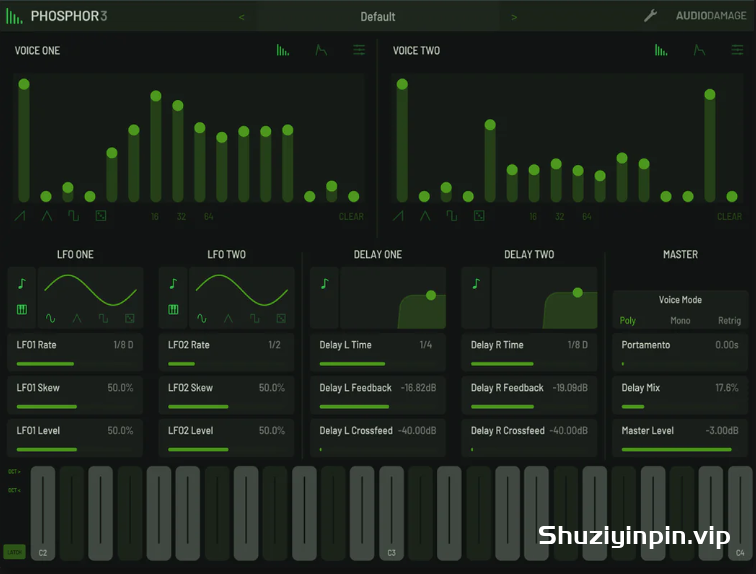The height and width of the screenshot is (574, 756).
Task: Apply triangle preset to Voice Two partials
Action: tap(425, 216)
